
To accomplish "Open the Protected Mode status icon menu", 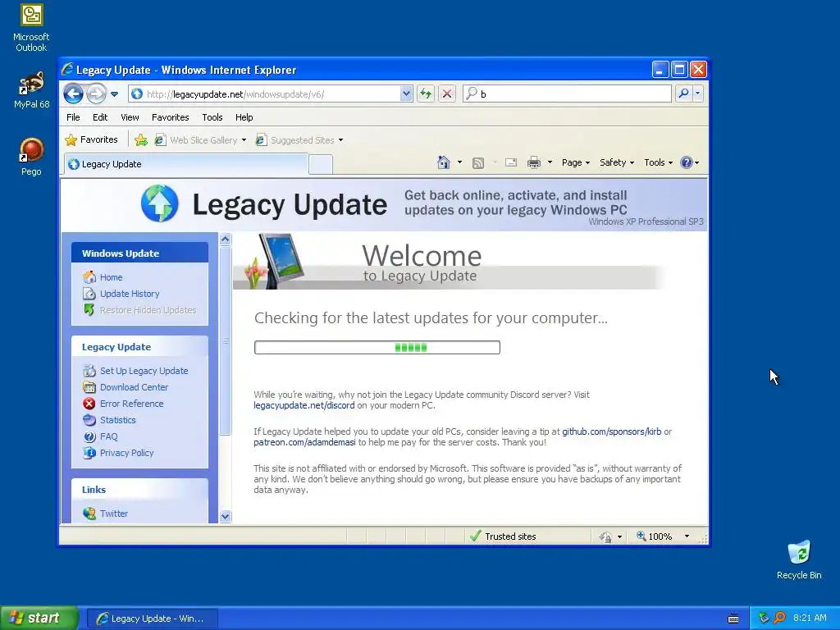I will click(609, 536).
